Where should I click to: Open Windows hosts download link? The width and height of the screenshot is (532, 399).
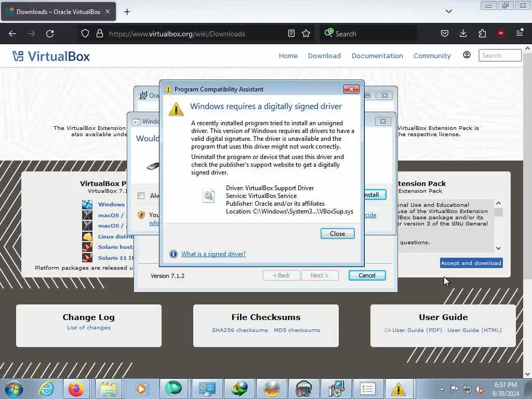tap(111, 204)
